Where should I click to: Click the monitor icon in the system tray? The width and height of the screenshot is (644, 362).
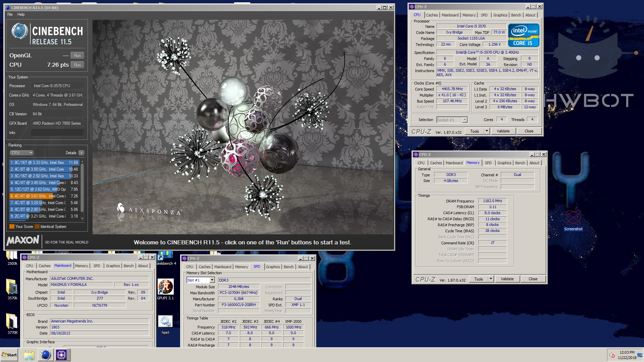click(640, 355)
